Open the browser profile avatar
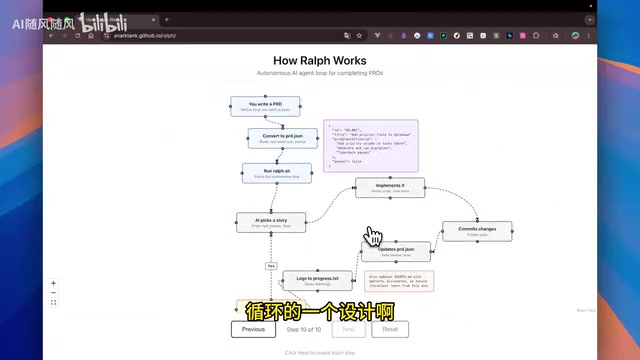Image resolution: width=640 pixels, height=360 pixels. (576, 36)
